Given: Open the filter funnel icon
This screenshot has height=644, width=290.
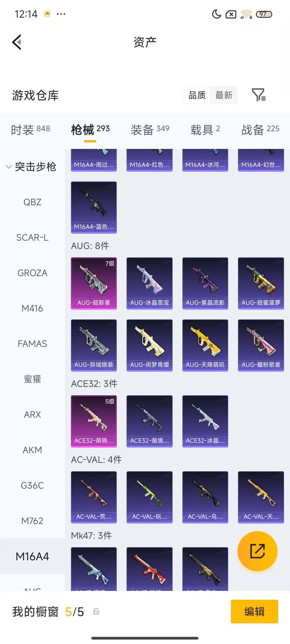Looking at the screenshot, I should tap(259, 95).
